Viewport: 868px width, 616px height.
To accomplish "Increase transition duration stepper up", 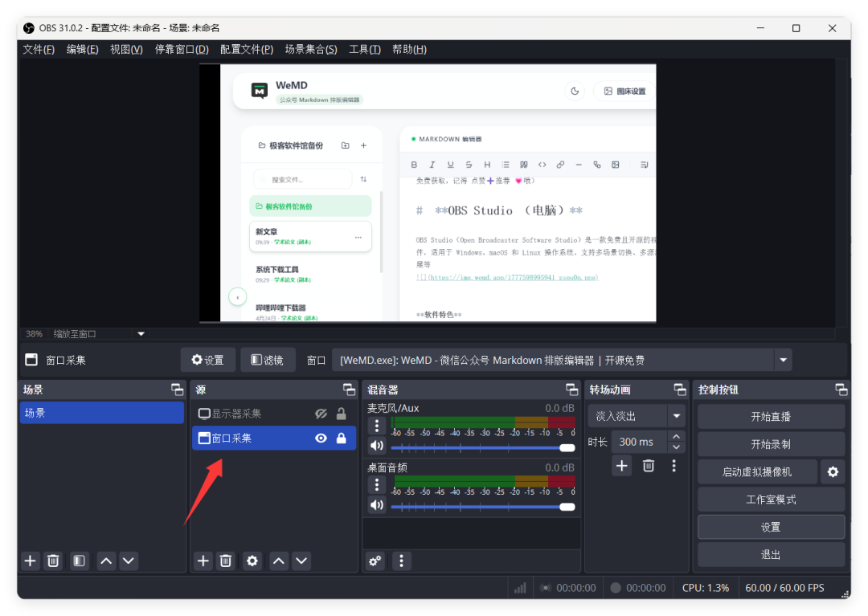I will point(676,437).
